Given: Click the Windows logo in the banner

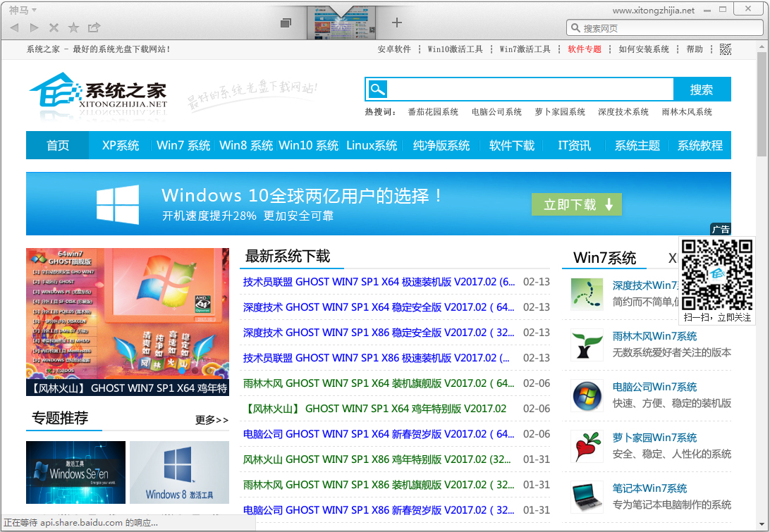Looking at the screenshot, I should [x=118, y=204].
